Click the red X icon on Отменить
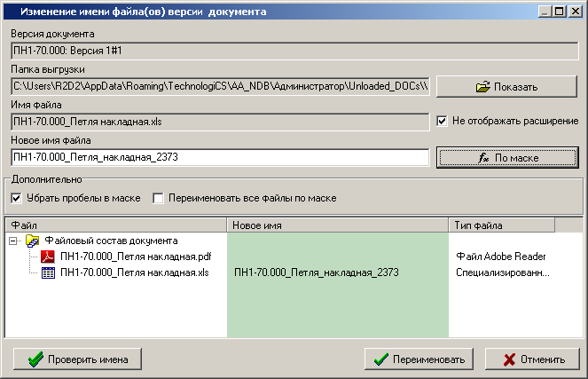The image size is (588, 379). [509, 359]
